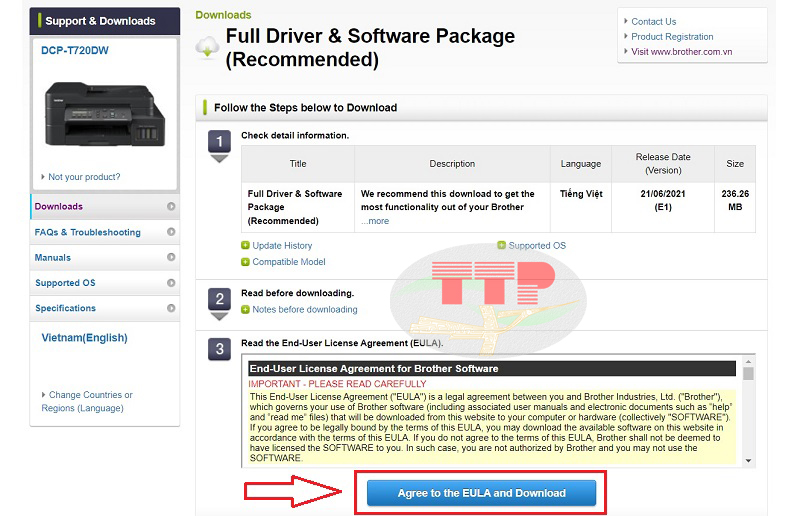
Task: Click the EULA scrollbar thumb
Action: click(748, 374)
